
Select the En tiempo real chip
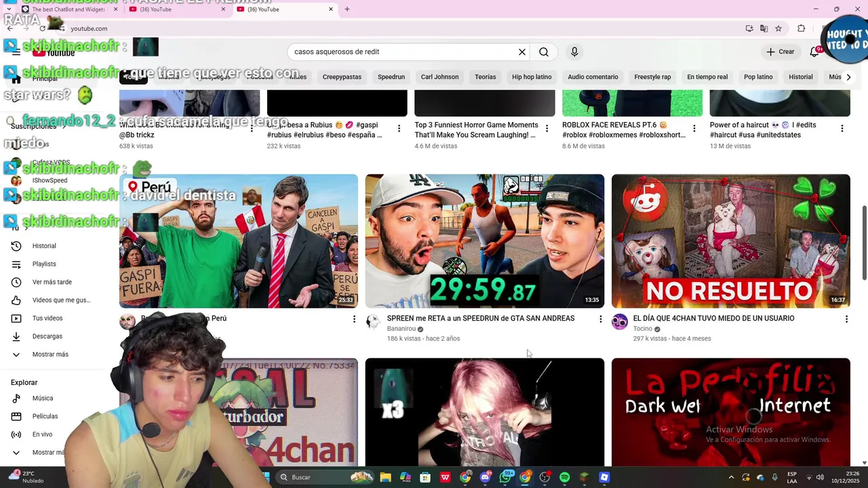(x=707, y=77)
